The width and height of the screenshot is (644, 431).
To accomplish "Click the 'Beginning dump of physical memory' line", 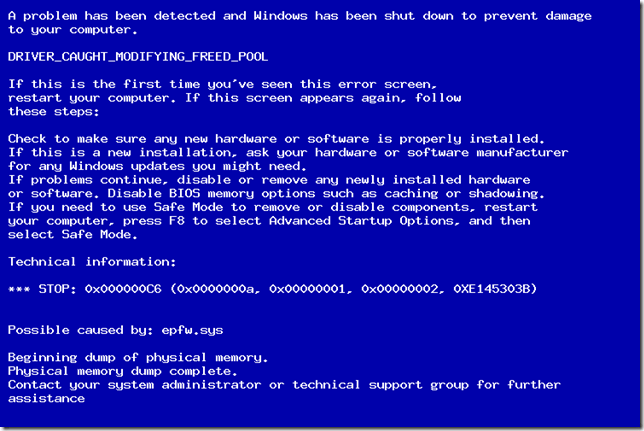I will tap(138, 358).
